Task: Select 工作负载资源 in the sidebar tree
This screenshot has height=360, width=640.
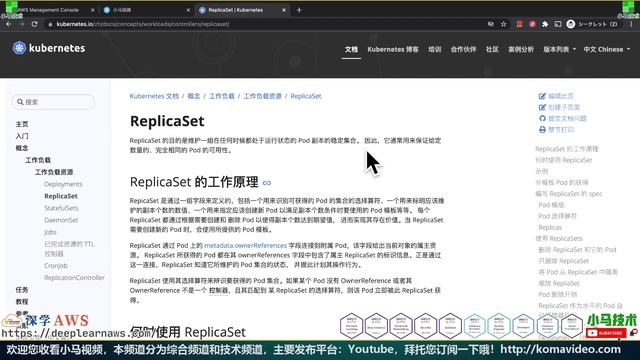Action: coord(54,172)
